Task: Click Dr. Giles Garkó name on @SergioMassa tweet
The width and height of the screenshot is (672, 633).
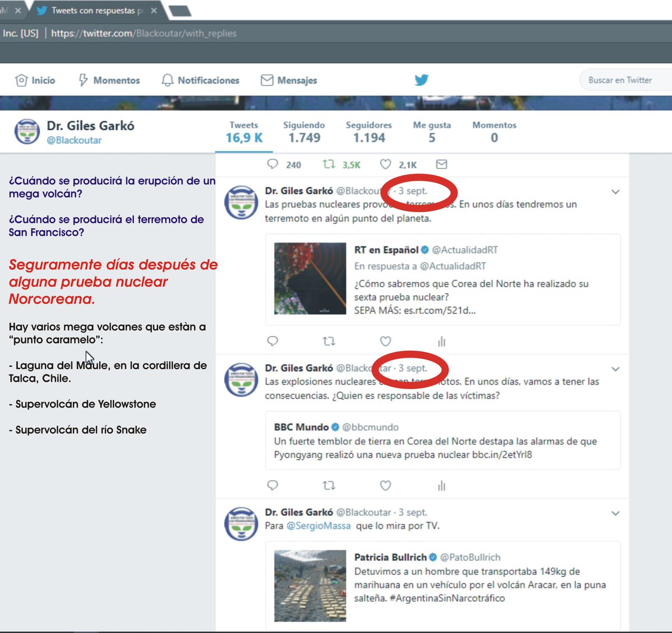Action: (x=299, y=513)
